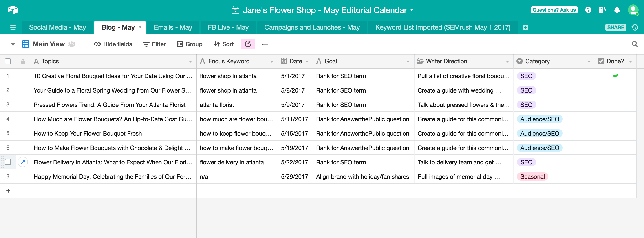This screenshot has width=644, height=238.
Task: Tick the select-all checkbox in header
Action: coord(8,61)
